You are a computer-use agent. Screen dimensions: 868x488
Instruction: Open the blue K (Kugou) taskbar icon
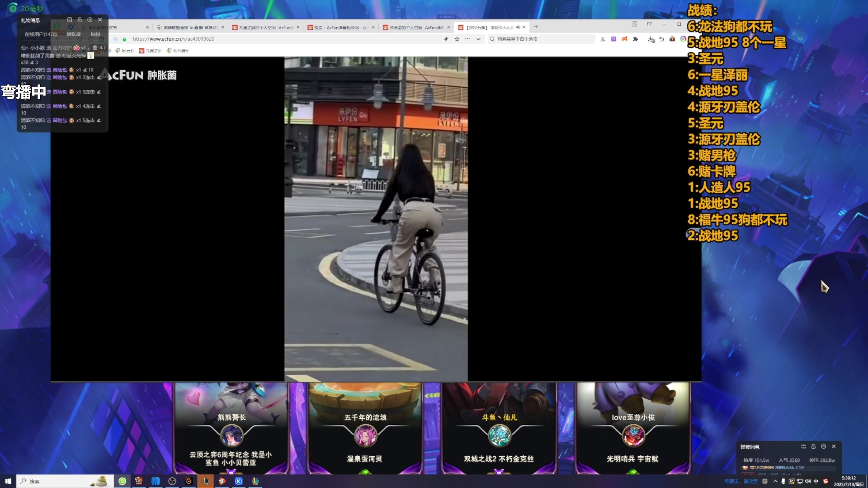pos(239,481)
